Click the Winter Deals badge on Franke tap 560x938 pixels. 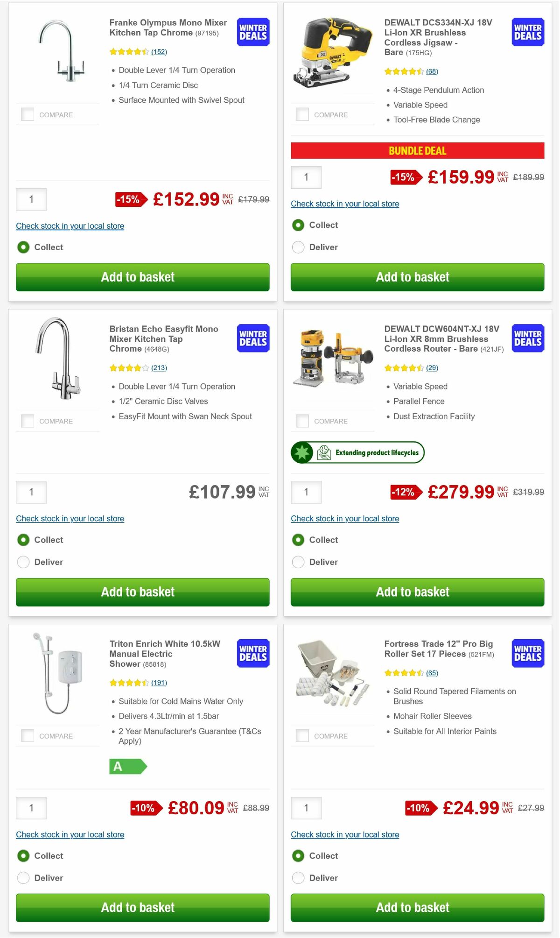pos(252,32)
